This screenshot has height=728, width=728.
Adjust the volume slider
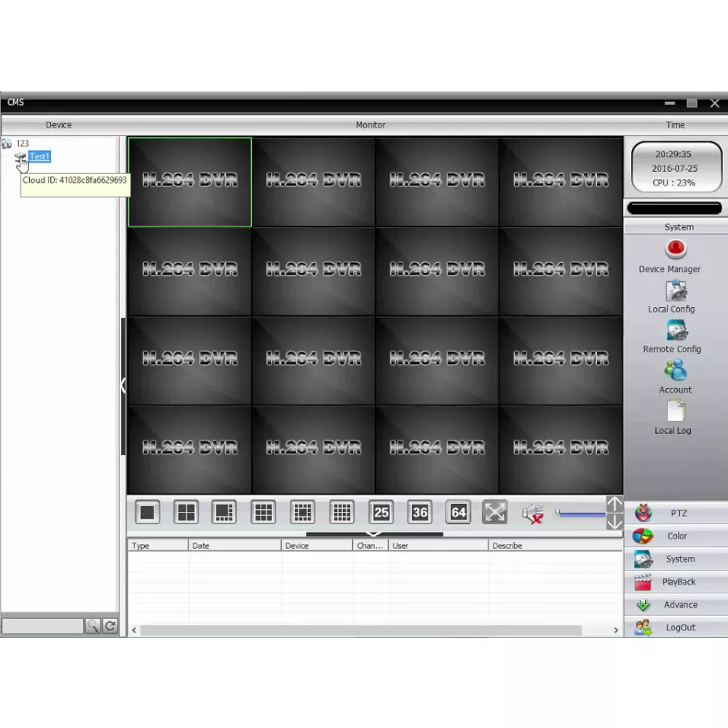[580, 515]
